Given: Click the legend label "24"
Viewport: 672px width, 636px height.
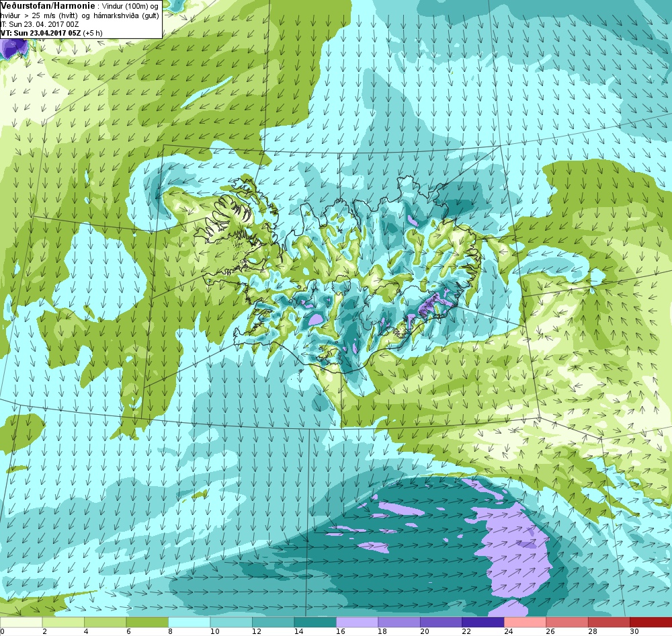Looking at the screenshot, I should (509, 631).
